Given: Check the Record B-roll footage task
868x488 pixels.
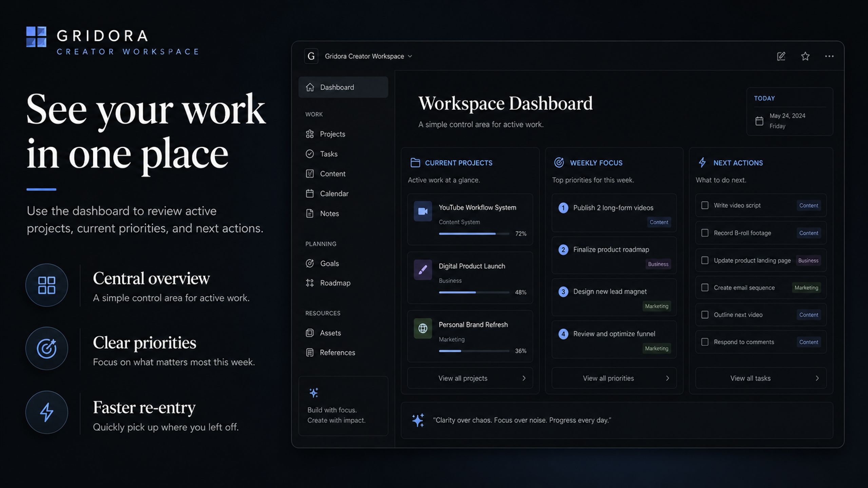Looking at the screenshot, I should click(705, 233).
